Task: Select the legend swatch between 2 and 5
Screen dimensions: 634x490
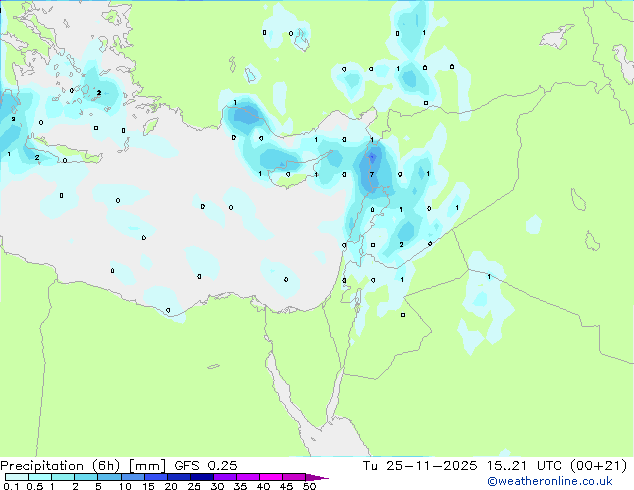Action: 86,477
